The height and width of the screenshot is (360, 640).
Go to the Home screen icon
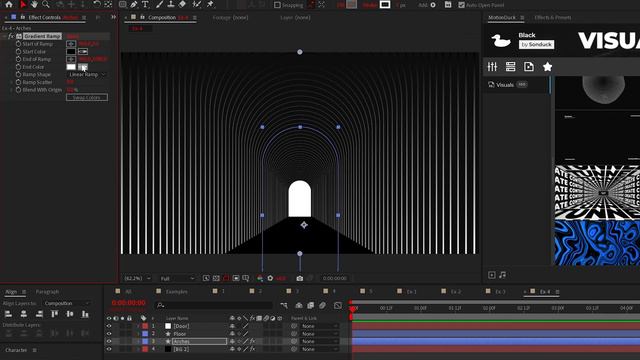(9, 4)
